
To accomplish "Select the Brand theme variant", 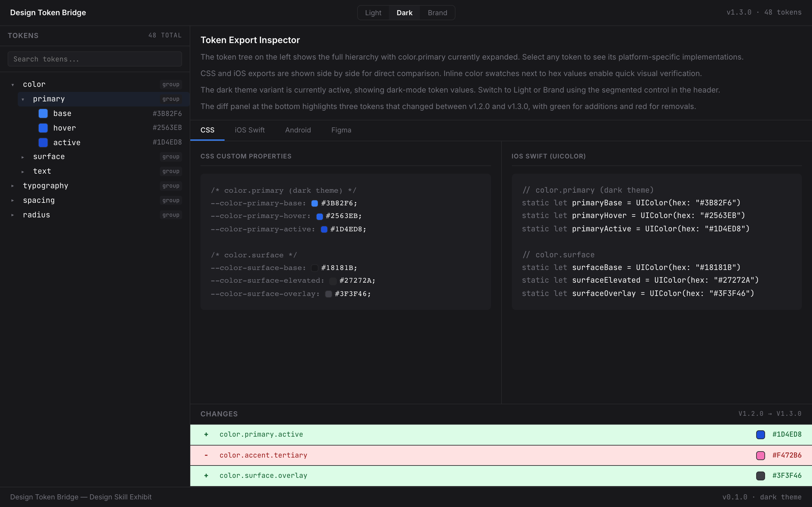I will tap(437, 13).
